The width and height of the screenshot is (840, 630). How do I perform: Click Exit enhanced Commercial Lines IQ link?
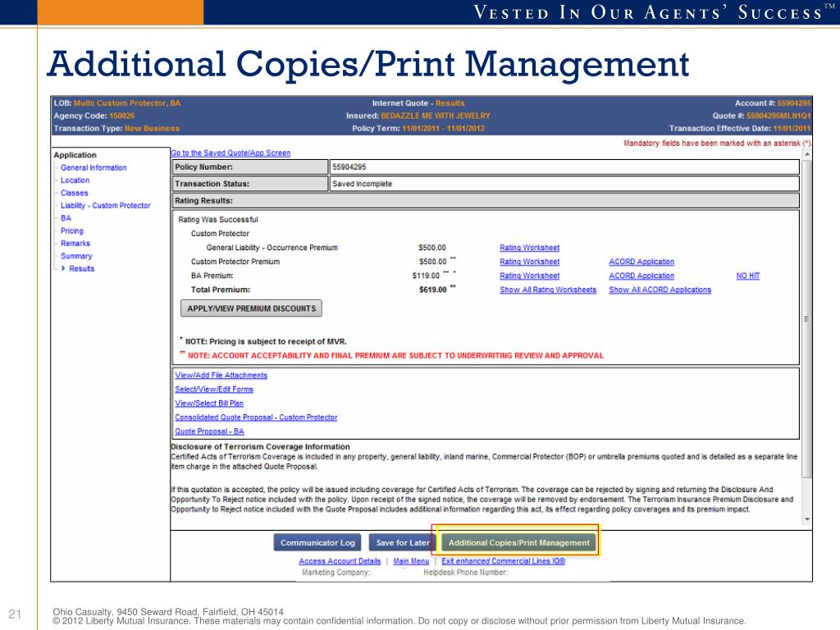pos(503,561)
